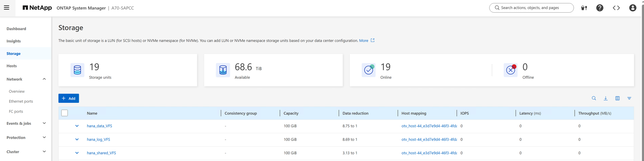The height and width of the screenshot is (161, 644).
Task: Open the hana_data_VFS storage unit link
Action: point(99,126)
